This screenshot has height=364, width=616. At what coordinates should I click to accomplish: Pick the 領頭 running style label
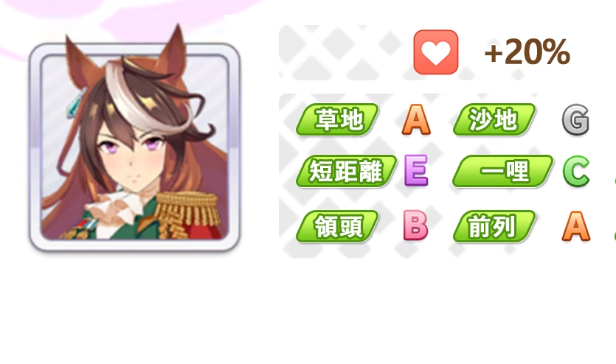337,226
